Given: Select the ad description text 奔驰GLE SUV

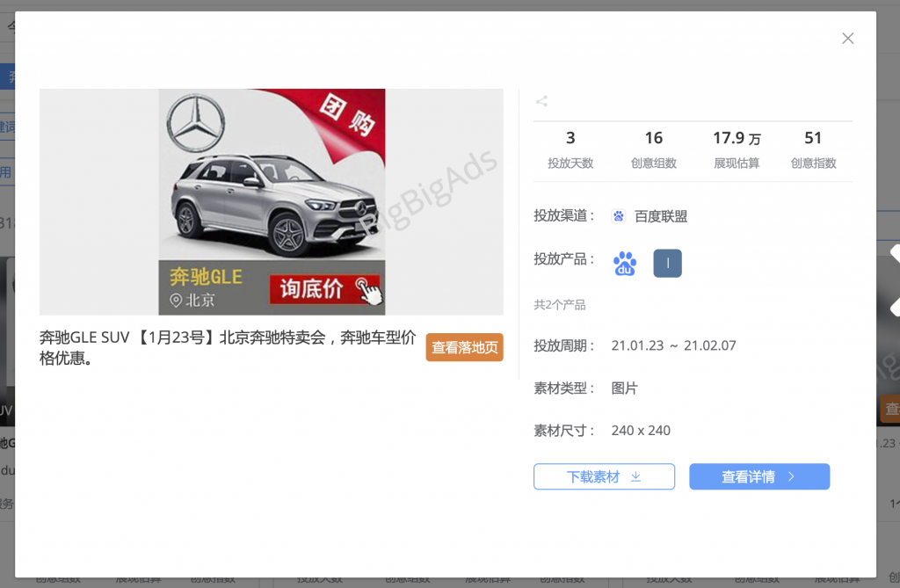Looking at the screenshot, I should 228,347.
